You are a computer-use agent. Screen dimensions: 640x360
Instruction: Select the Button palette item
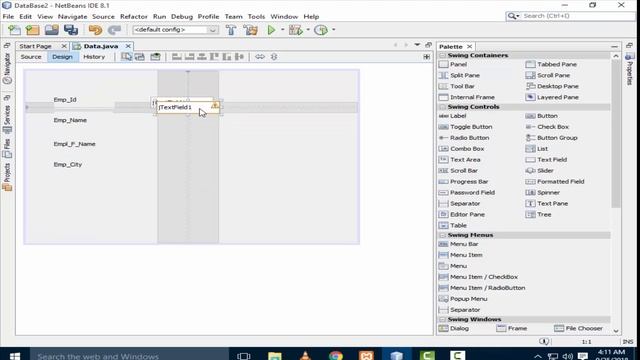542,116
